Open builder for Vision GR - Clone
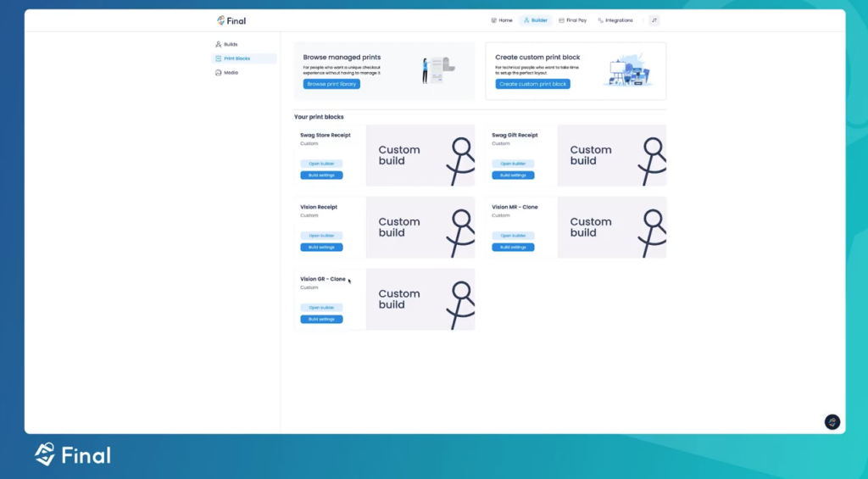Screen dimensions: 868x479 coord(321,308)
